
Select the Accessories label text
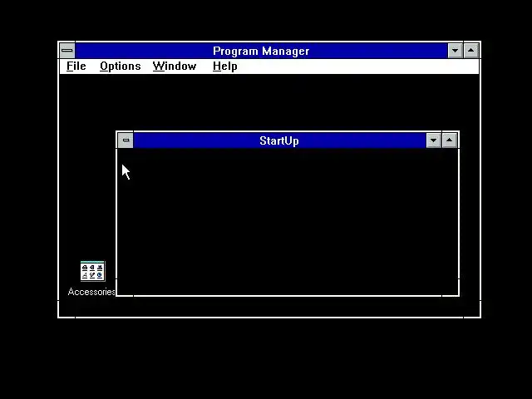91,292
